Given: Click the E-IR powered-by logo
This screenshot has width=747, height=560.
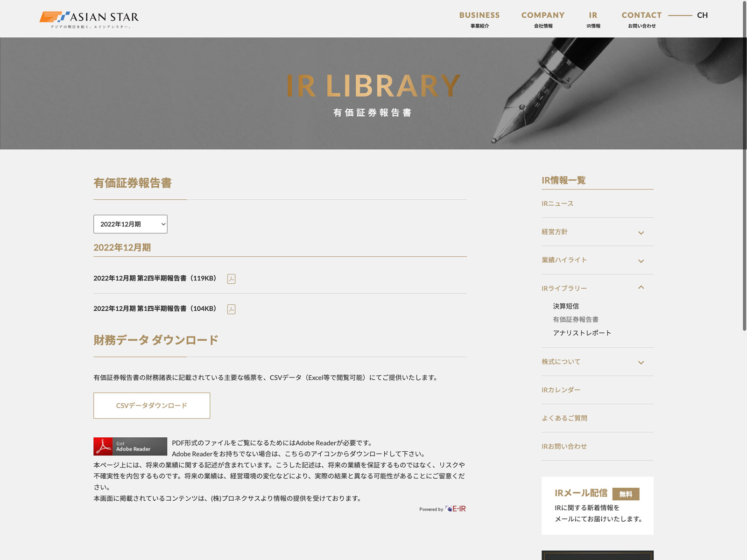Looking at the screenshot, I should click(455, 509).
